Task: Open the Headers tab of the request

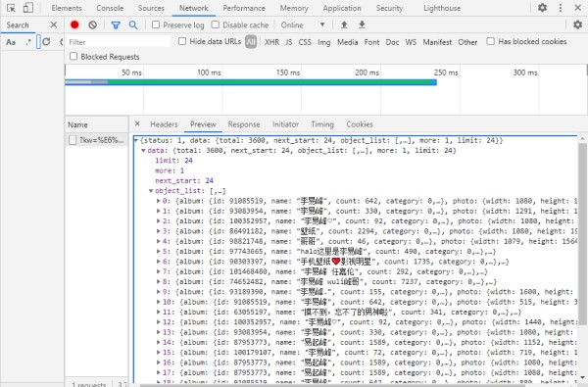Action: (x=164, y=124)
